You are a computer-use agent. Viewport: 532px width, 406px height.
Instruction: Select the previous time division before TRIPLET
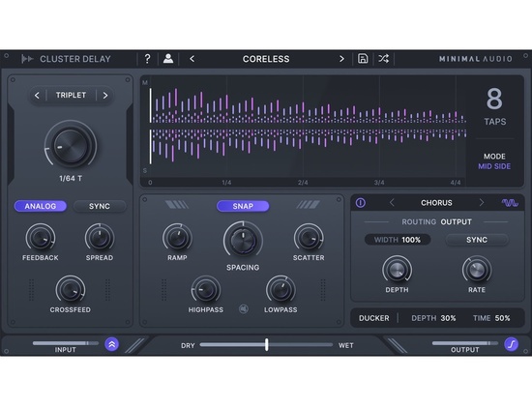coord(37,96)
